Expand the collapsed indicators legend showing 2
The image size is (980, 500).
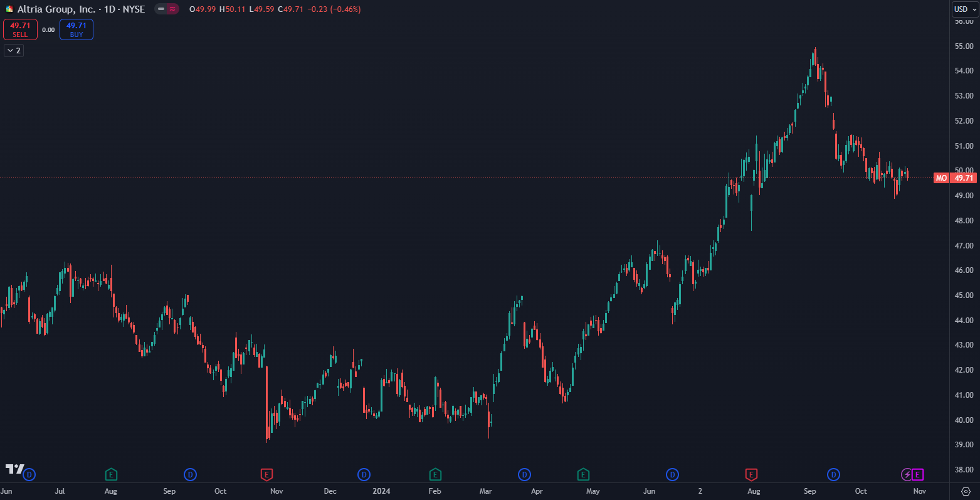click(14, 51)
